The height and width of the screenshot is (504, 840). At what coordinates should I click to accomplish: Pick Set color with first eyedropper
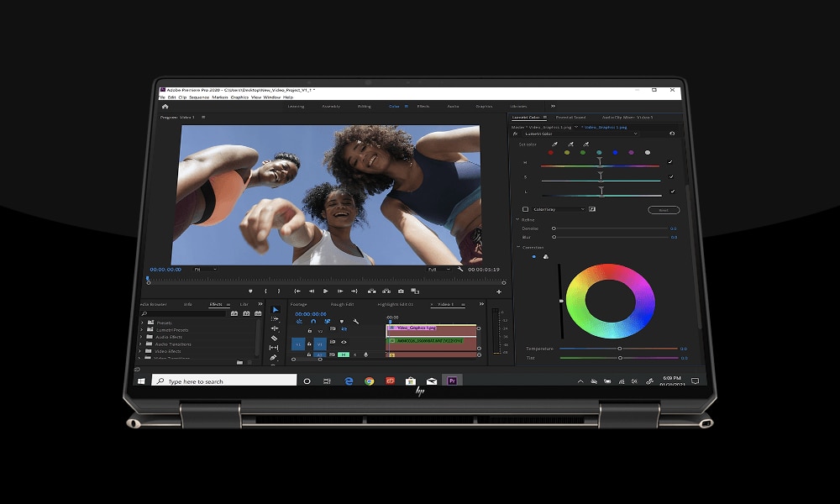554,144
